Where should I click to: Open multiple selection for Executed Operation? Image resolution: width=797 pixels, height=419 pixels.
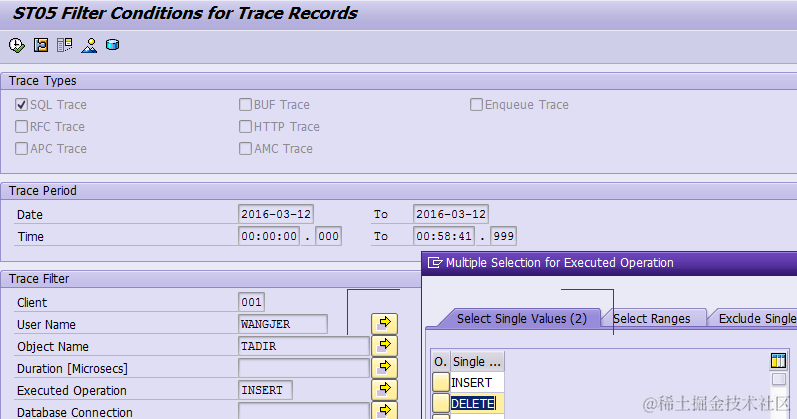384,389
